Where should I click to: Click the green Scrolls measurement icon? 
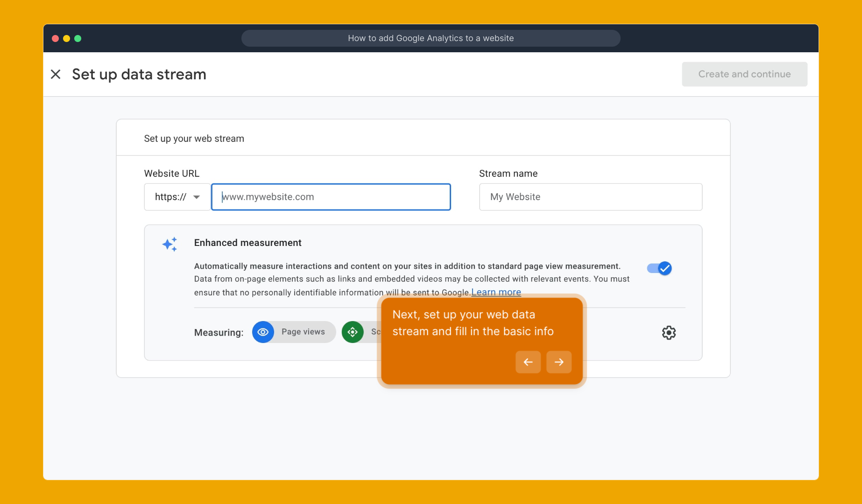tap(353, 332)
